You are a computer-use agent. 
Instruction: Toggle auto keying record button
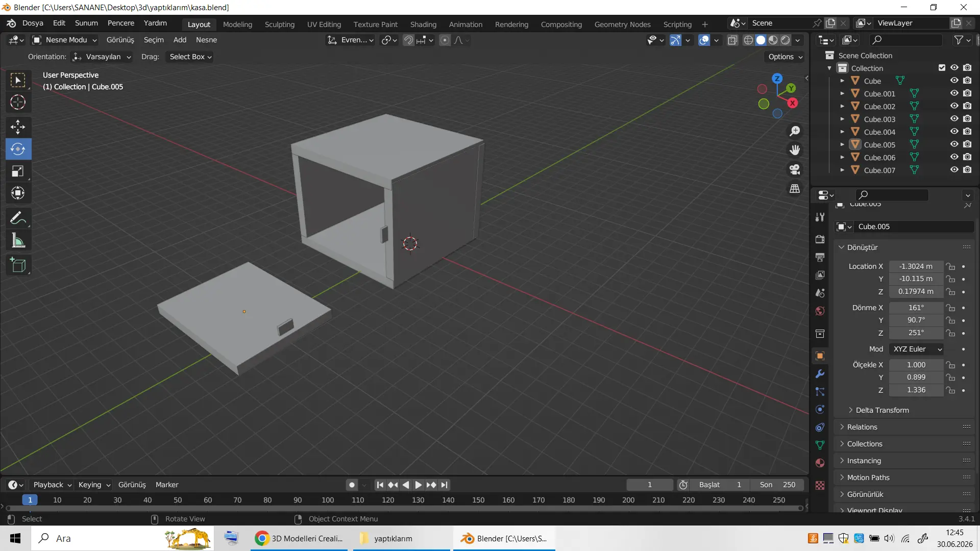tap(352, 485)
